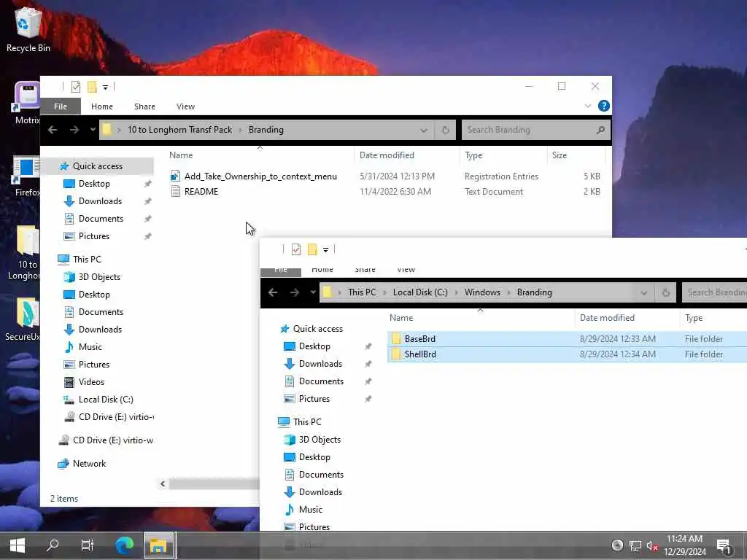The width and height of the screenshot is (747, 560).
Task: Click New folder icon in front window's quick toolbar
Action: tap(312, 249)
